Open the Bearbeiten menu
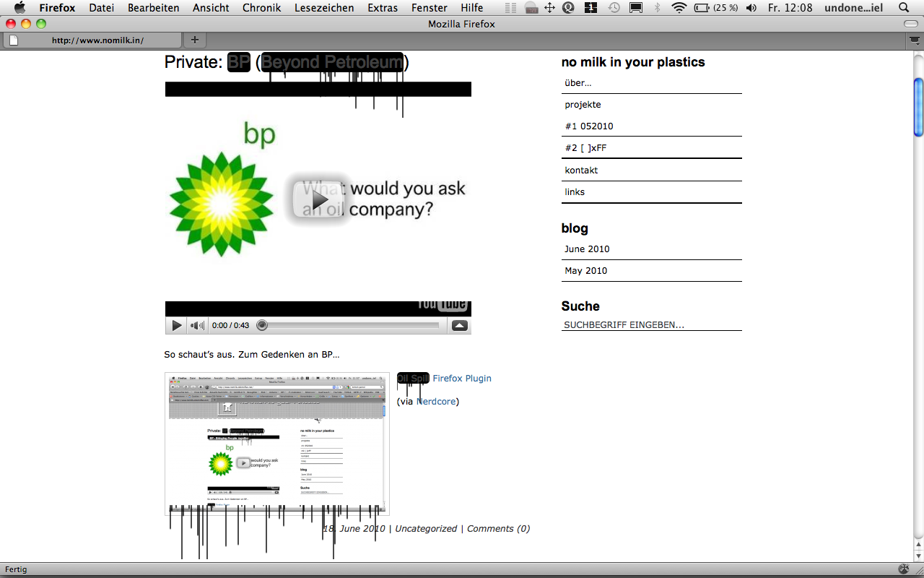Screen dimensions: 924x578 tap(153, 8)
